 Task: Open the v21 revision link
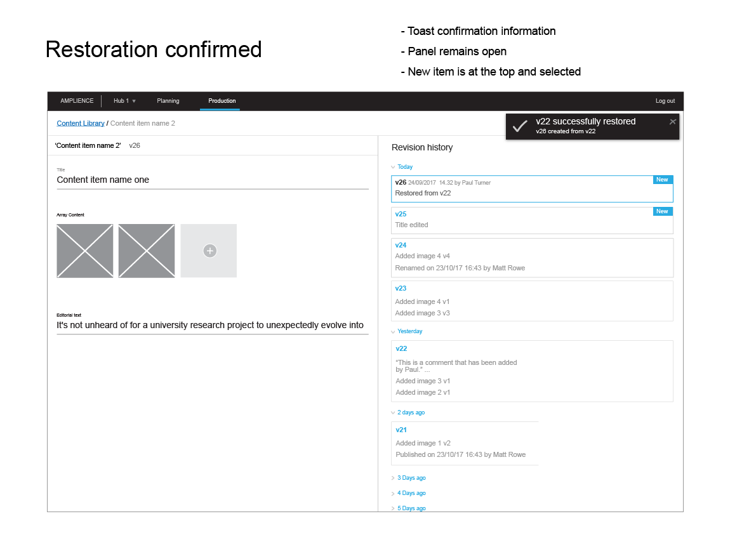click(401, 430)
